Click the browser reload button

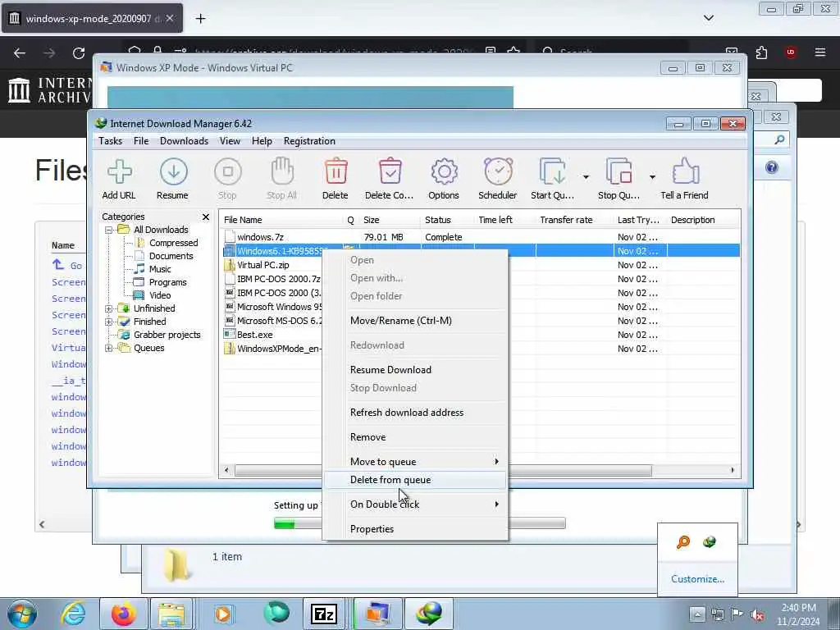click(x=79, y=53)
